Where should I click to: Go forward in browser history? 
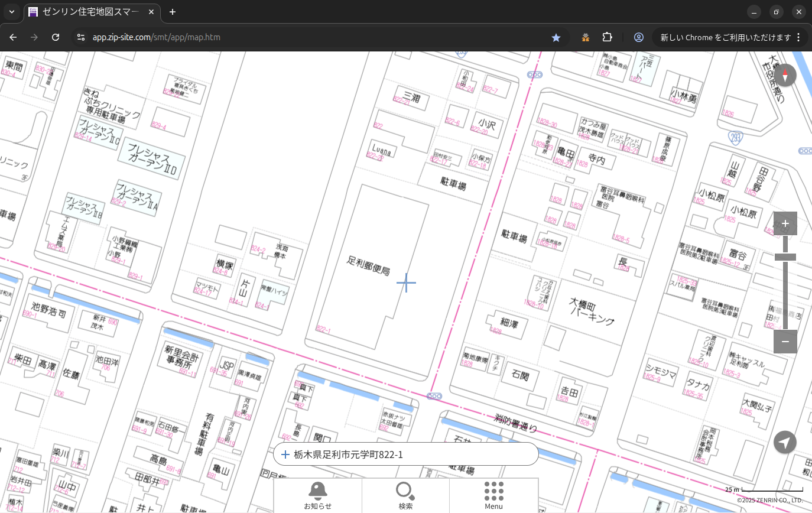pos(34,37)
